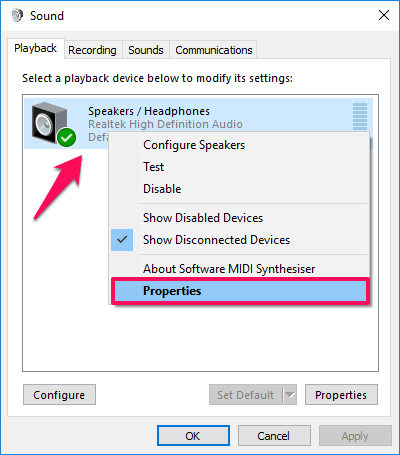Confirm with the OK button
Image resolution: width=400 pixels, height=455 pixels.
193,436
